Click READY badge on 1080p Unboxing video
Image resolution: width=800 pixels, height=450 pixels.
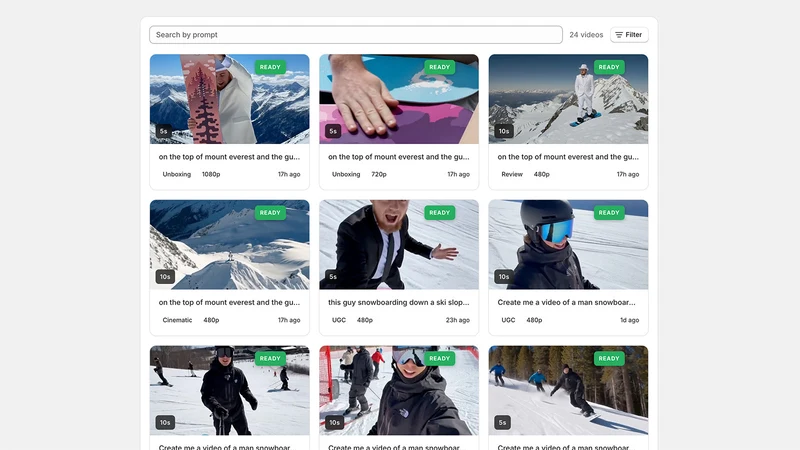270,67
